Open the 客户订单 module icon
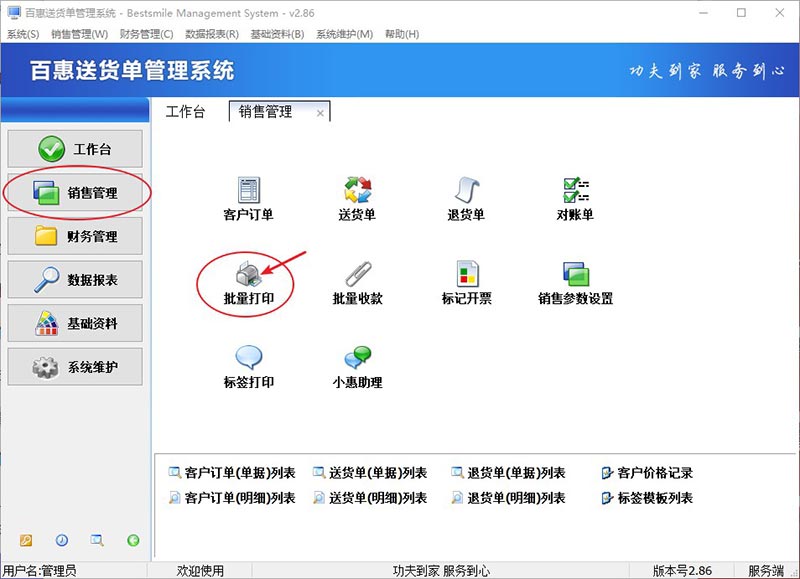 click(248, 190)
